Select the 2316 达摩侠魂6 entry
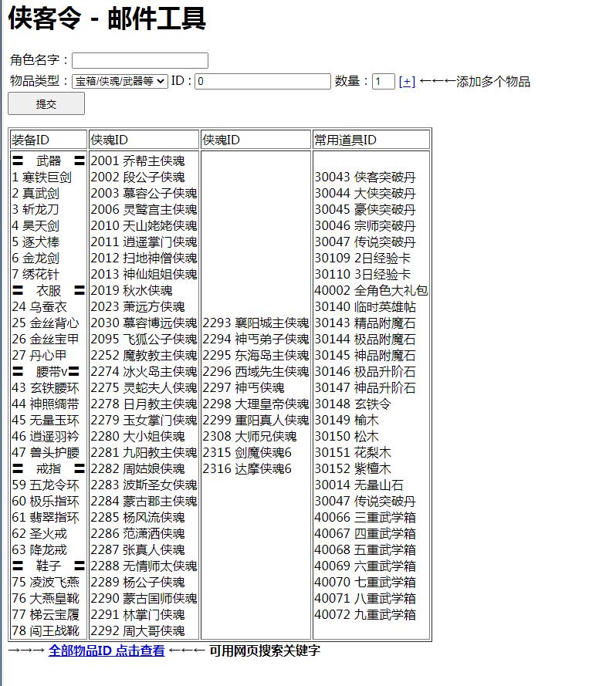Screen dimensions: 616x686 [x=247, y=468]
